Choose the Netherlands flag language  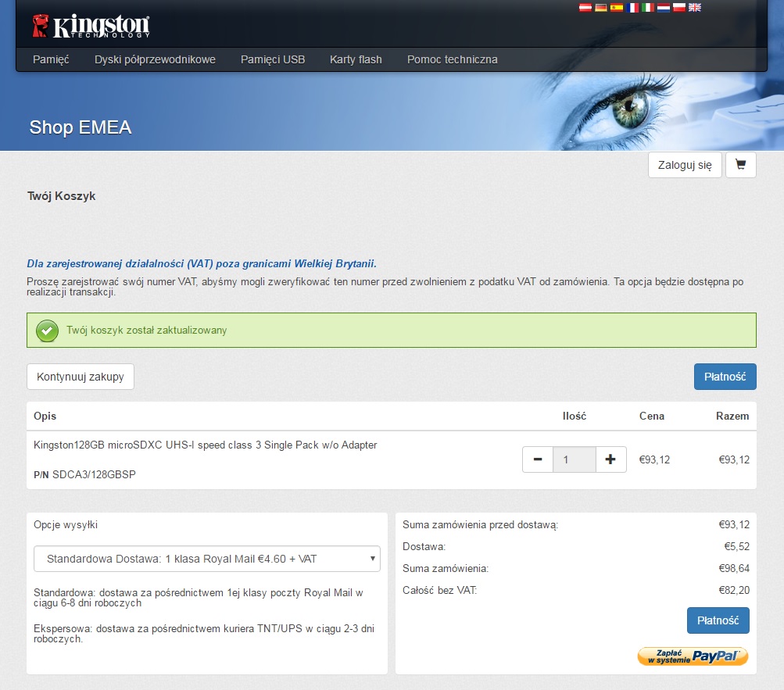(664, 8)
